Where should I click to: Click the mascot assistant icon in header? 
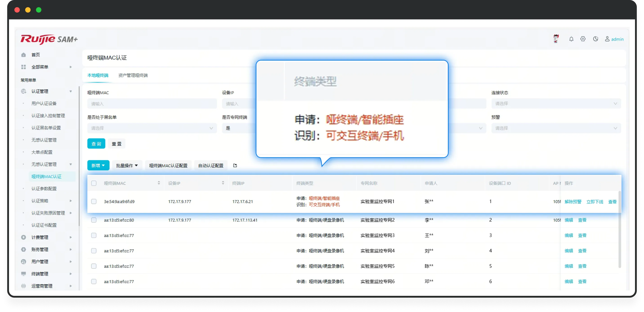point(556,39)
